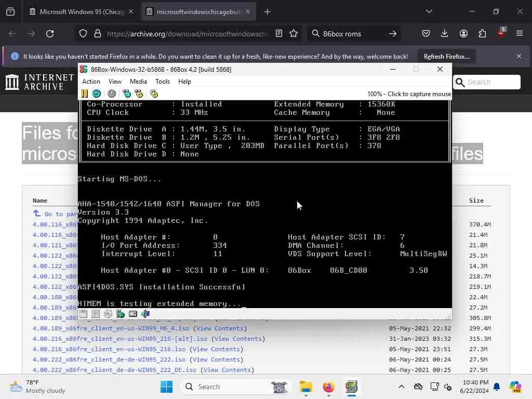Open the Tools menu in 86Box
The width and height of the screenshot is (532, 399).
[x=163, y=82]
